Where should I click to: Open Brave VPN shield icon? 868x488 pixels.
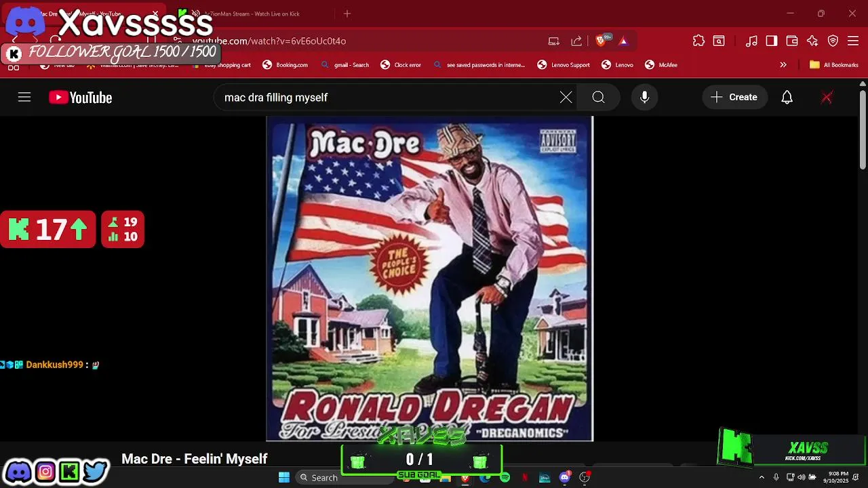click(x=833, y=41)
